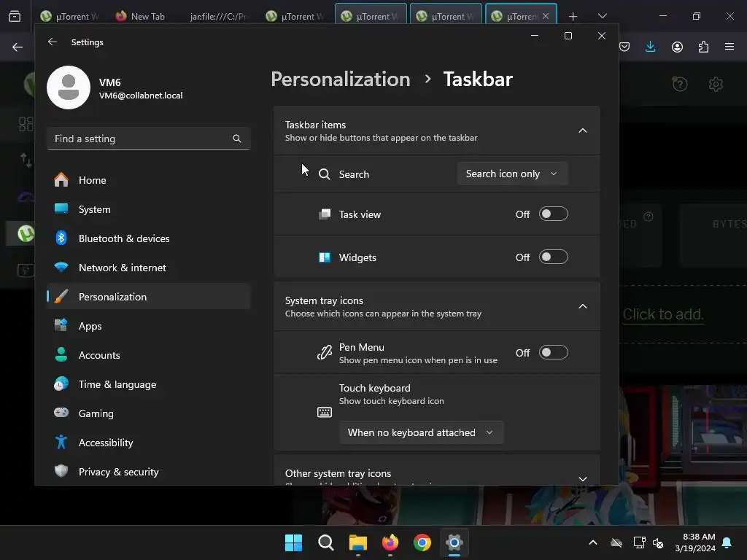Image resolution: width=747 pixels, height=560 pixels.
Task: Click the taskbar clock showing 8:38 AM
Action: 695,542
